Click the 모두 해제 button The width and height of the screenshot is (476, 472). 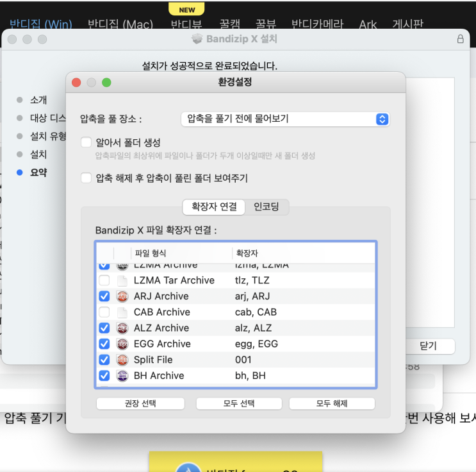pos(332,403)
